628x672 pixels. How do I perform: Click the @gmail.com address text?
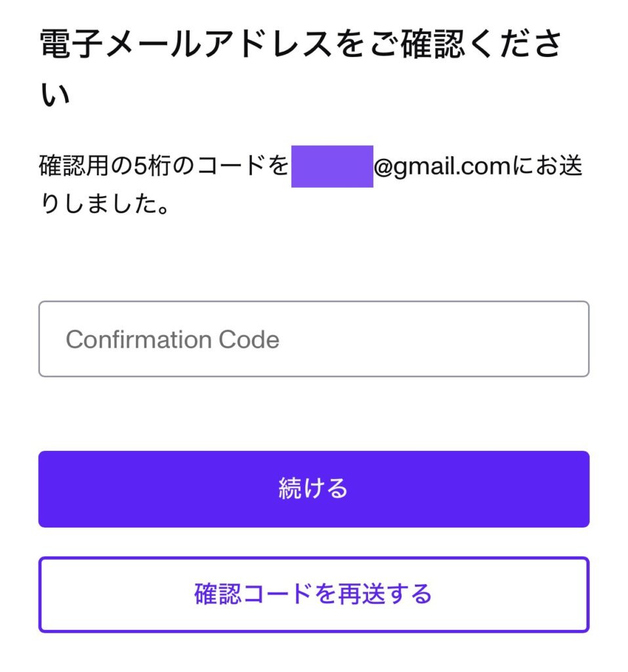point(442,167)
